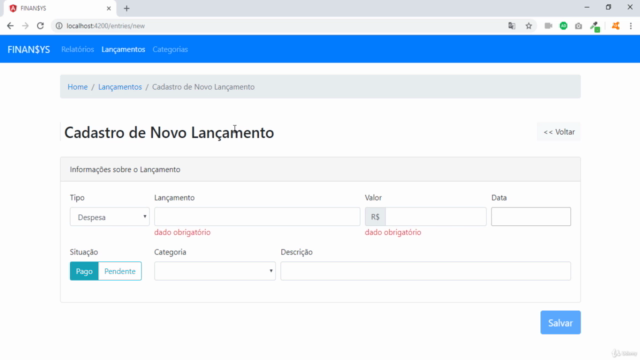Viewport: 640px width, 360px height.
Task: Open the Chrome three-dot menu
Action: [x=631, y=26]
